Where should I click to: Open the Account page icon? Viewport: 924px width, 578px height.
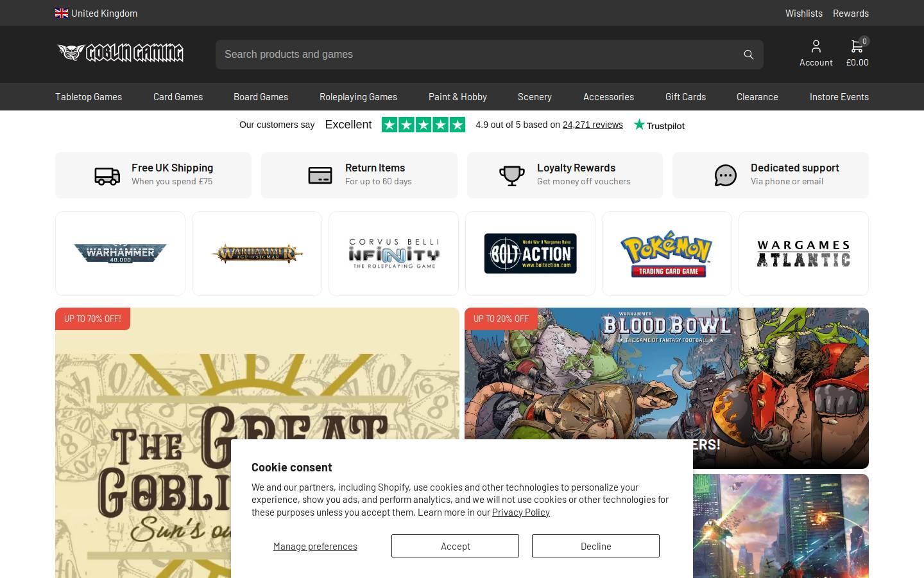point(816,46)
